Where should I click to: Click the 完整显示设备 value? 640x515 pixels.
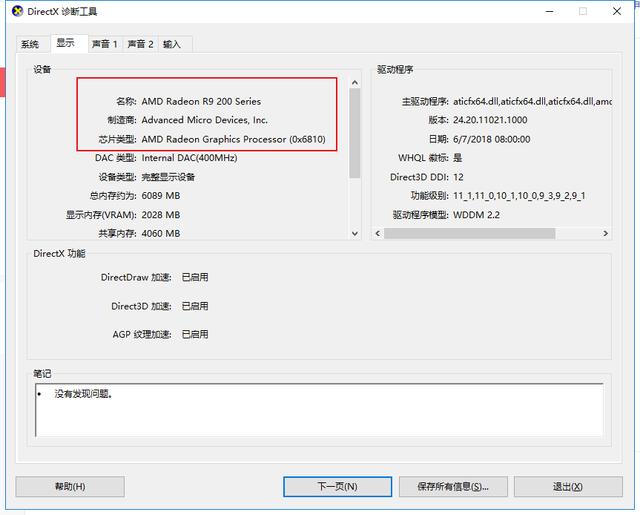[x=168, y=177]
